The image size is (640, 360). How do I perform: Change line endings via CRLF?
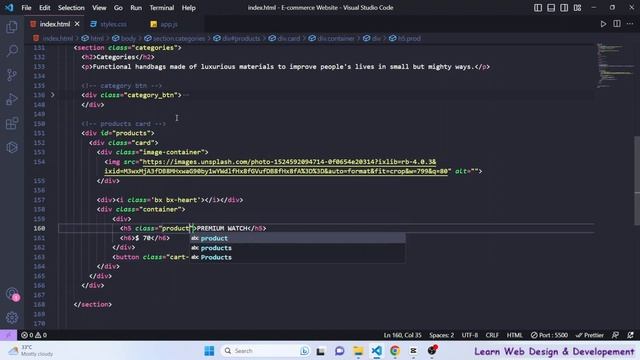point(492,335)
